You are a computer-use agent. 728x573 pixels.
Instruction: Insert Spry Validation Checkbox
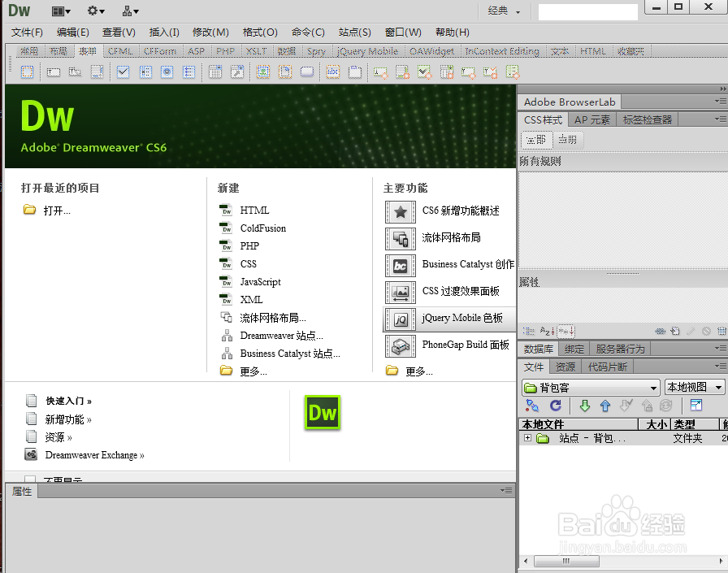425,72
